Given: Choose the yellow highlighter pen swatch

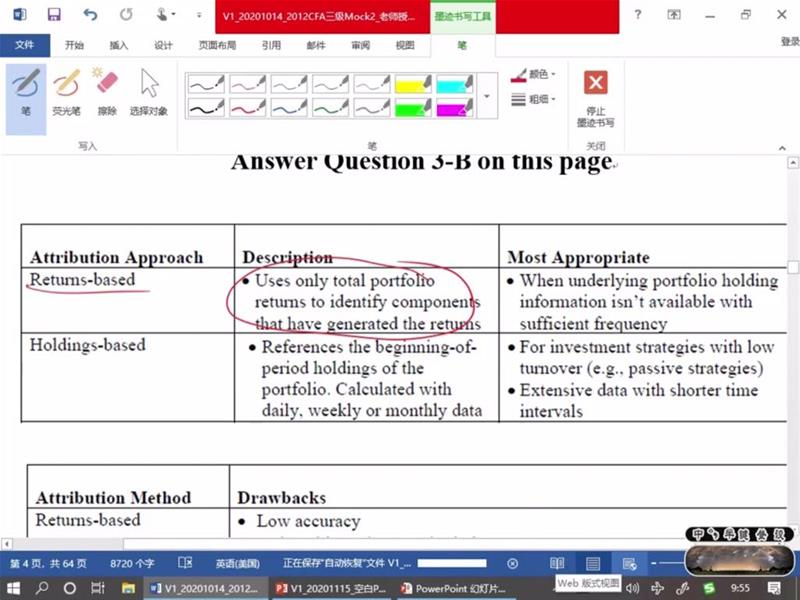Looking at the screenshot, I should point(411,84).
